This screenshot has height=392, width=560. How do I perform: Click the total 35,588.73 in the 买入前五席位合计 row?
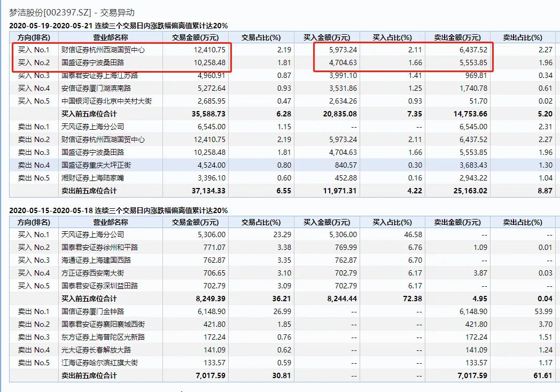[208, 114]
